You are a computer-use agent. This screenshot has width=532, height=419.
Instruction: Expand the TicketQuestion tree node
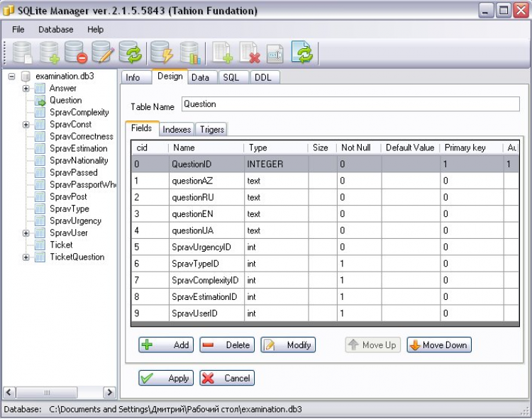click(x=26, y=257)
